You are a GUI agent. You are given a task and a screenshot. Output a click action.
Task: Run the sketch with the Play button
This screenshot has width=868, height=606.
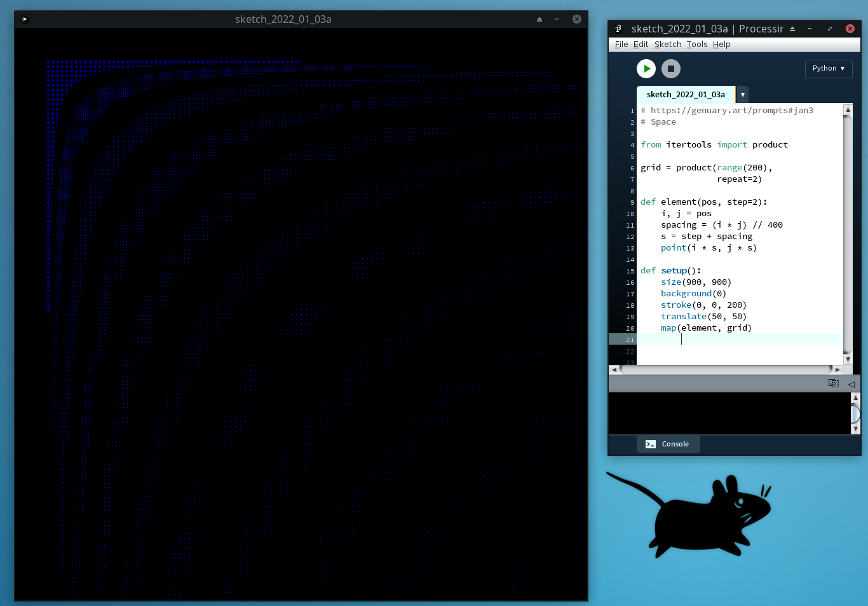click(646, 69)
